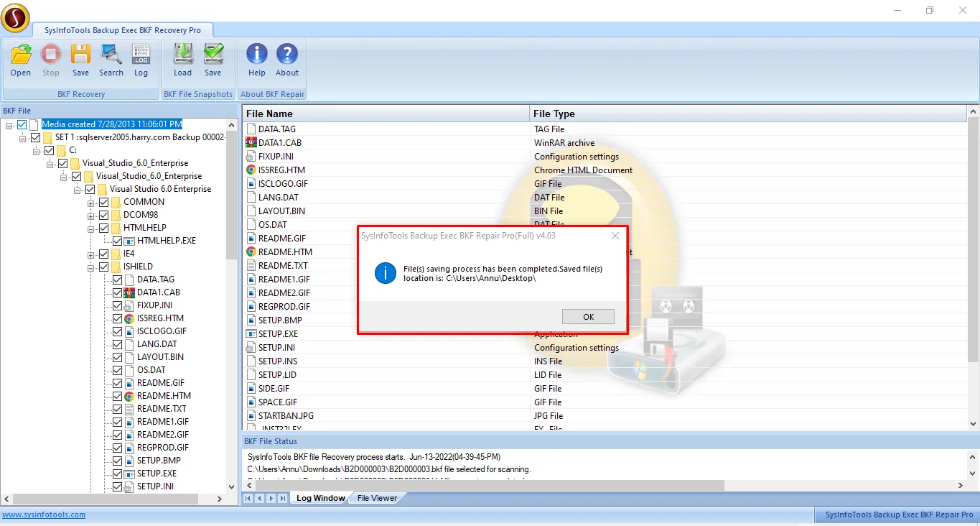
Task: Click the application icon beside SETUP.EXE in file list
Action: tap(251, 334)
